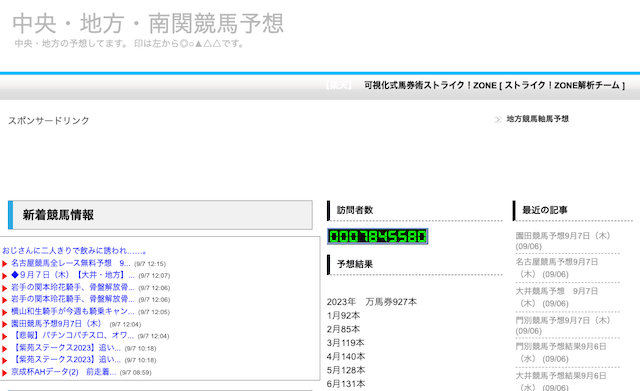Click the red triangle beside ◆９月７日（木）【大井・地方】
Screen dimensions: 640x391
pyautogui.click(x=5, y=276)
